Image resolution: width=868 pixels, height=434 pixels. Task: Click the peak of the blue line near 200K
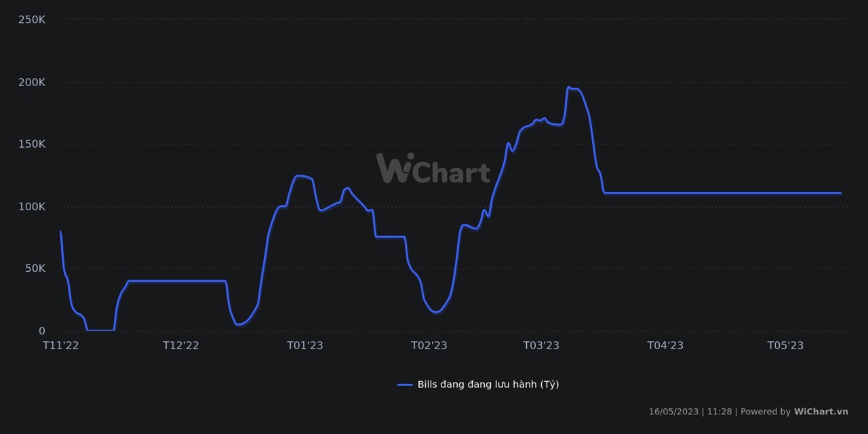click(569, 87)
